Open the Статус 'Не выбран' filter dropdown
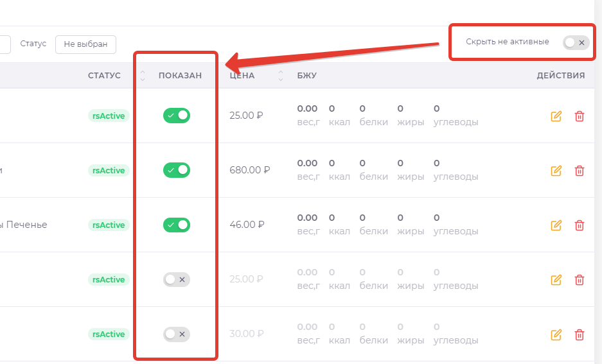The height and width of the screenshot is (364, 602). (x=85, y=44)
